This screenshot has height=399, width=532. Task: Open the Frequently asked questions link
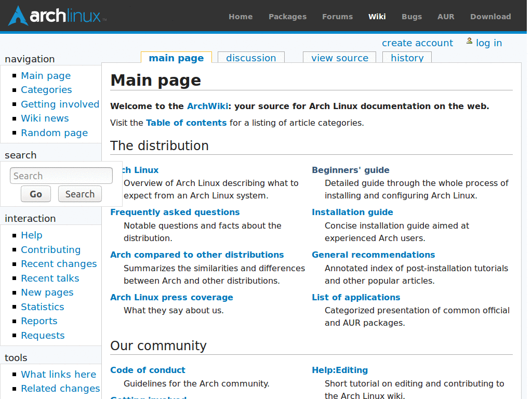175,212
